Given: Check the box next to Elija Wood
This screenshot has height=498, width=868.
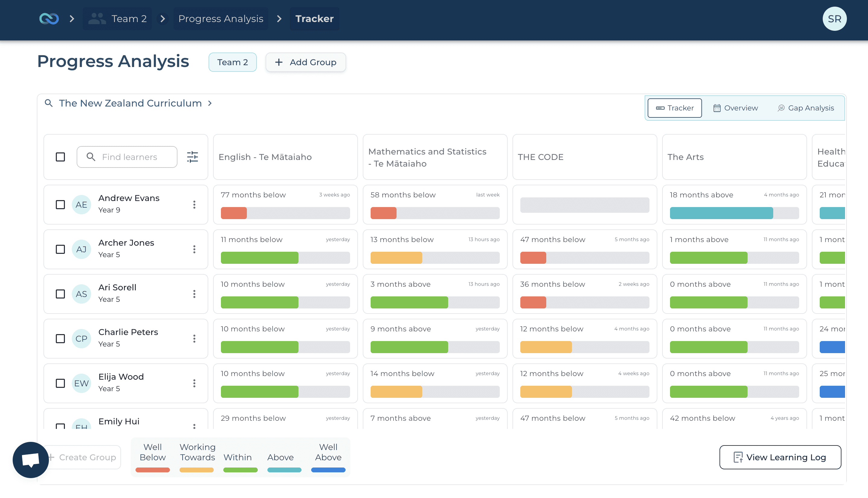Looking at the screenshot, I should click(60, 383).
